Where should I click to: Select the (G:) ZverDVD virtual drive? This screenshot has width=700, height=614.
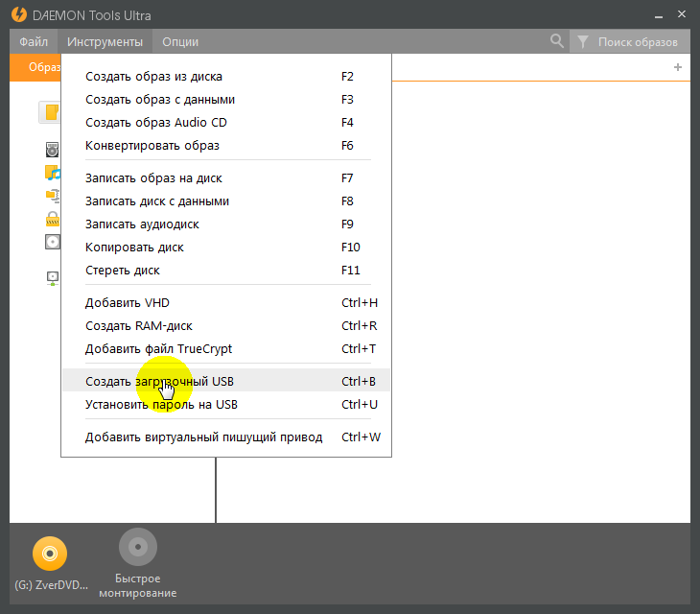pyautogui.click(x=50, y=563)
